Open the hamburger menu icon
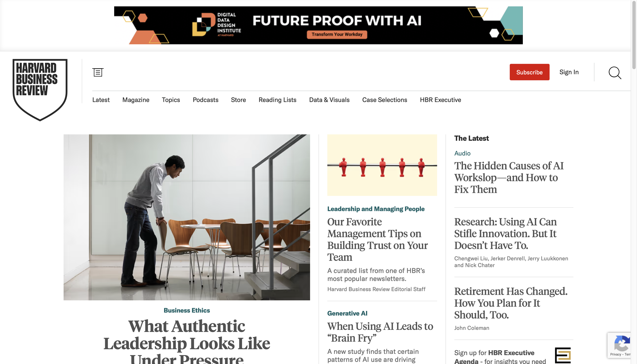Image resolution: width=637 pixels, height=364 pixels. click(x=98, y=72)
